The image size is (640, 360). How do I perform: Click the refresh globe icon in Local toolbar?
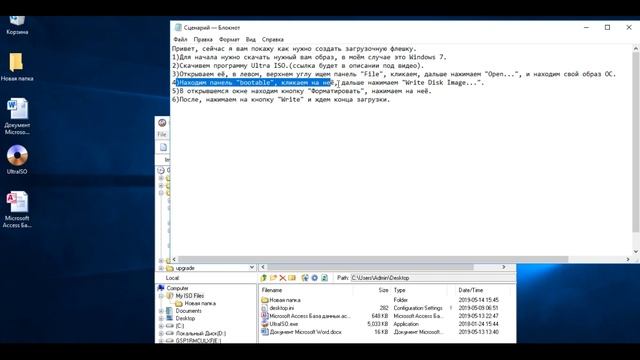click(305, 278)
